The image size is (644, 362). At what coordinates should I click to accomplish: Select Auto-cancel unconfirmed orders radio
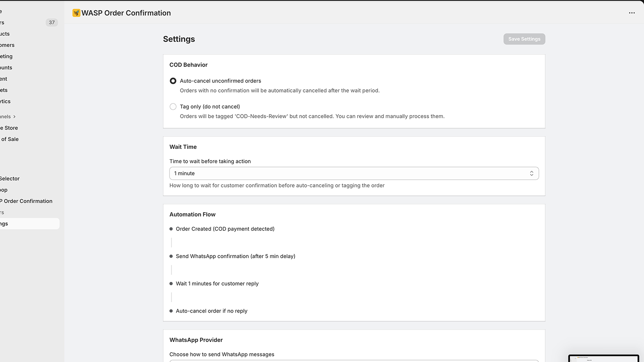point(173,81)
